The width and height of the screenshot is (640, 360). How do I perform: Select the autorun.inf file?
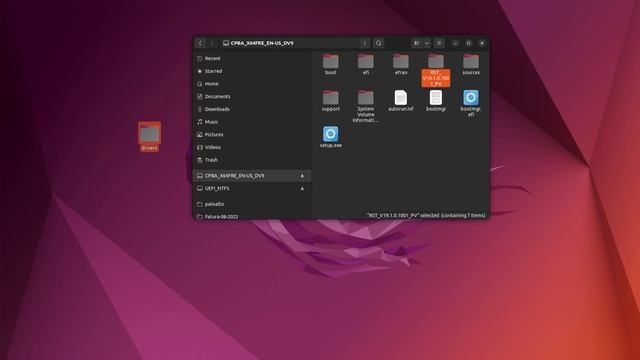coord(401,101)
